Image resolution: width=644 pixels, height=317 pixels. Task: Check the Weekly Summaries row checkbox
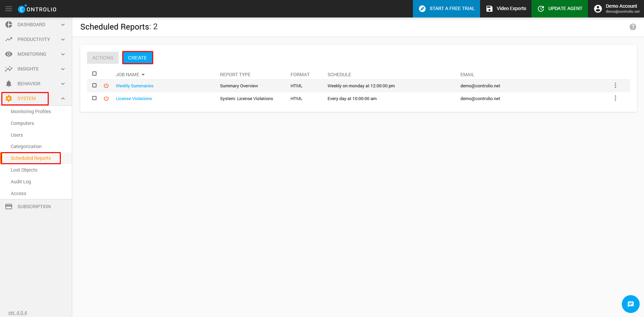(94, 86)
